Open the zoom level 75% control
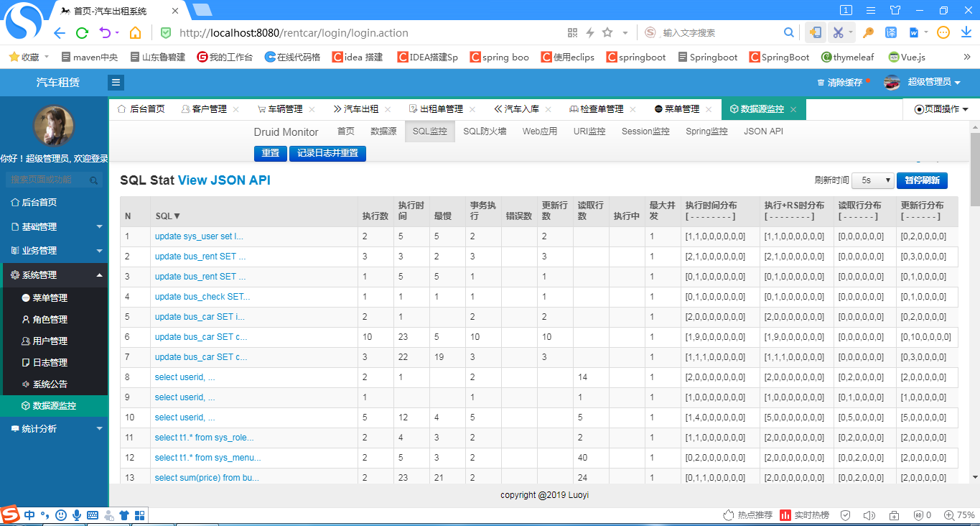Screen dimensions: 980x526 click(x=959, y=515)
